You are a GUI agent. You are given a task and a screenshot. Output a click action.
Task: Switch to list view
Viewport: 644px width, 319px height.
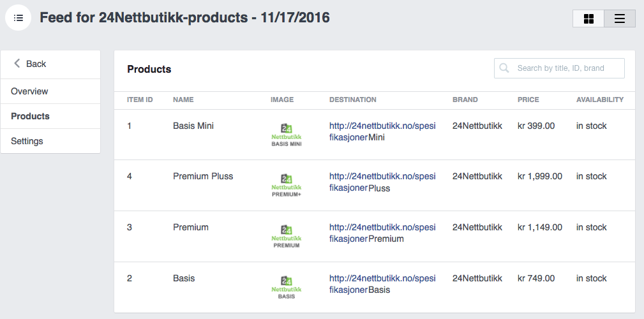click(x=620, y=19)
